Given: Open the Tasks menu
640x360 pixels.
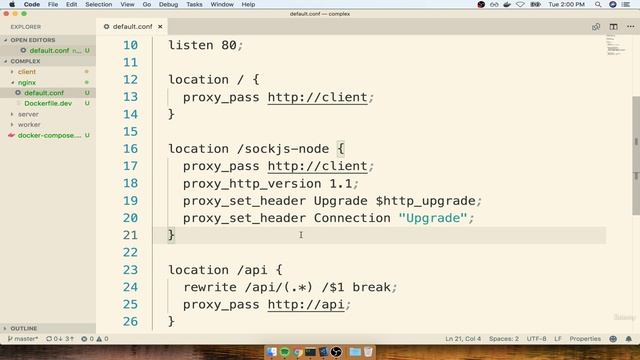Looking at the screenshot, I should pyautogui.click(x=194, y=4).
